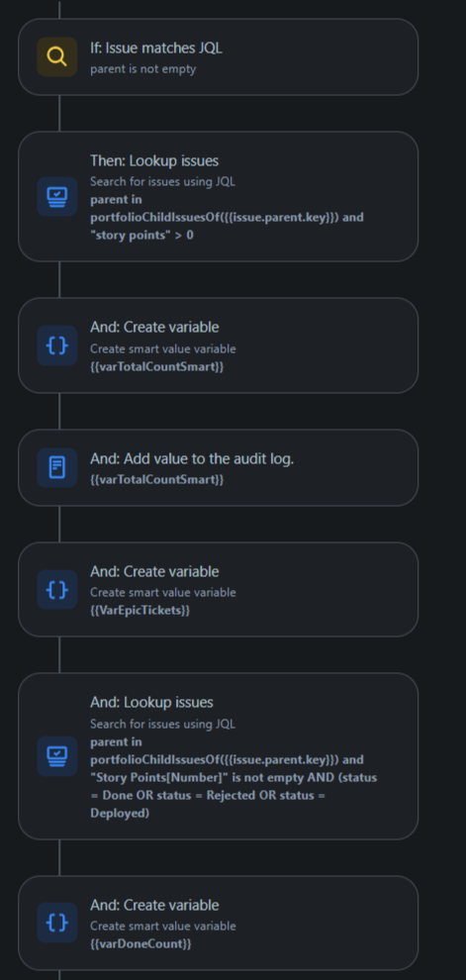Click the braces icon for VarEpicTickets variable
The image size is (466, 980).
tap(56, 589)
